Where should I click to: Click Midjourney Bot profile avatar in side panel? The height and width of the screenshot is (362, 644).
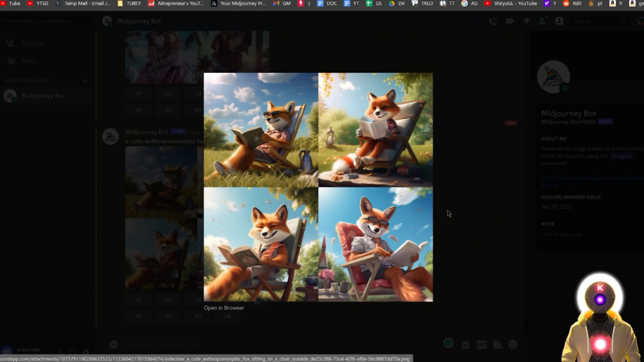point(553,77)
